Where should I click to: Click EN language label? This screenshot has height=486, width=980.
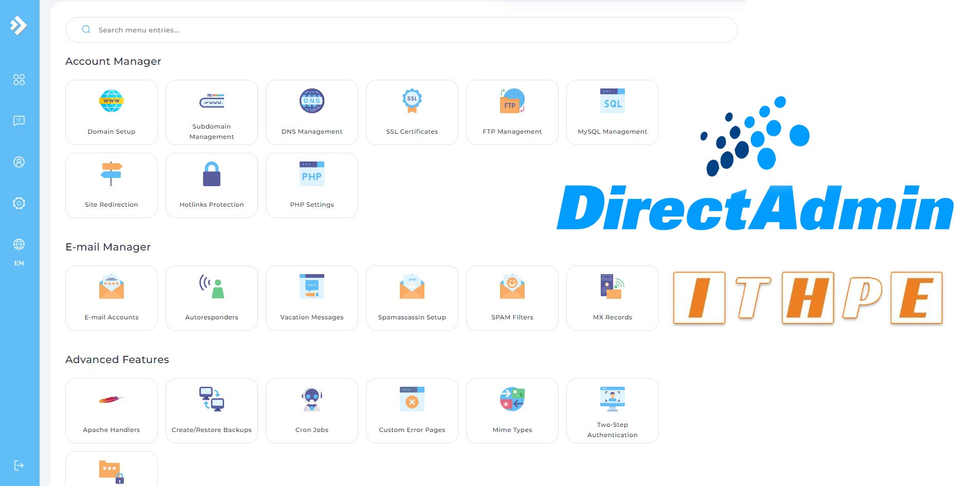click(x=19, y=263)
